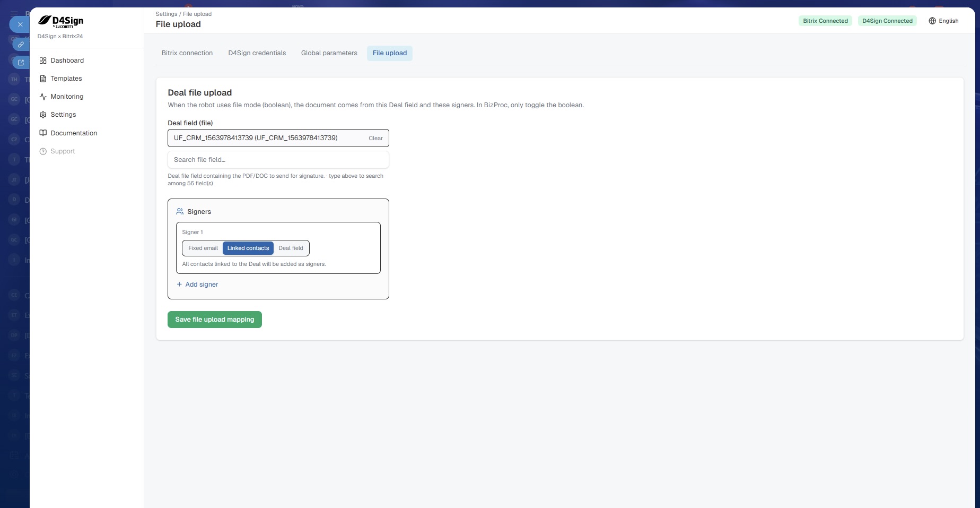Open Settings with the gear icon
This screenshot has height=508, width=980.
pos(43,115)
